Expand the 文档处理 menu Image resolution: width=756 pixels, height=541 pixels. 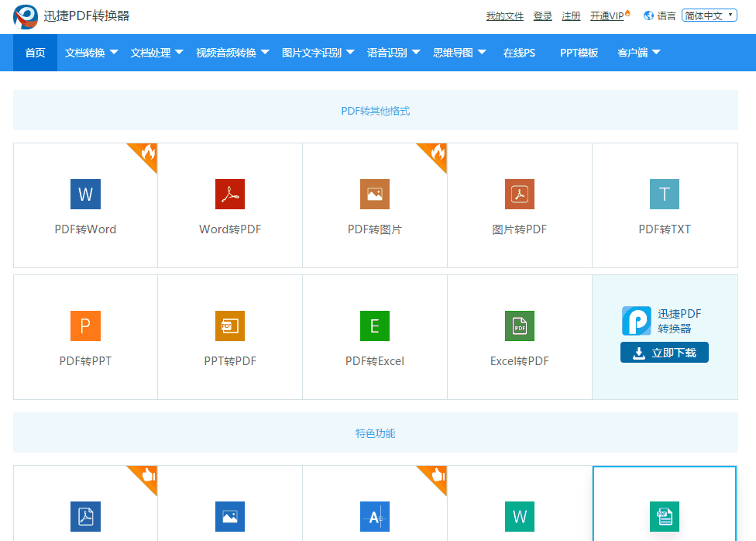coord(156,53)
